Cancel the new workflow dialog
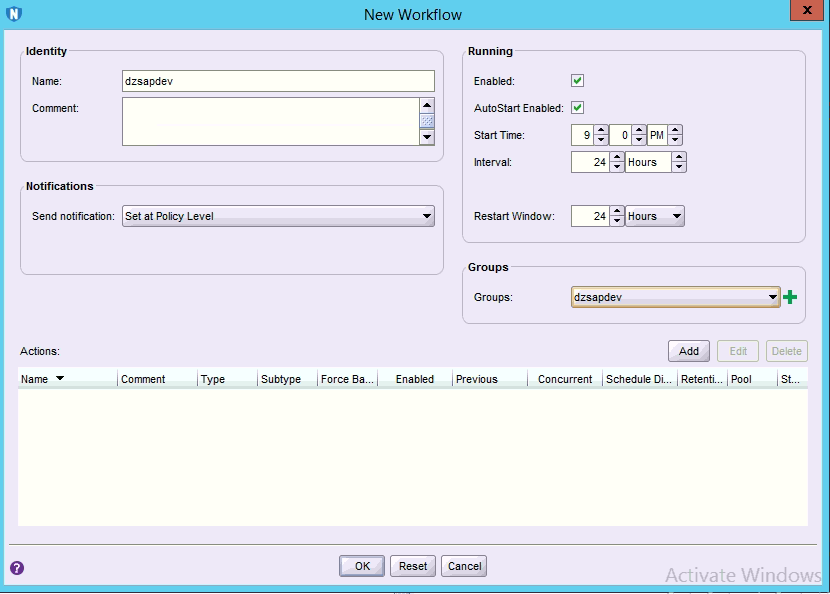The height and width of the screenshot is (594, 830). [x=464, y=566]
